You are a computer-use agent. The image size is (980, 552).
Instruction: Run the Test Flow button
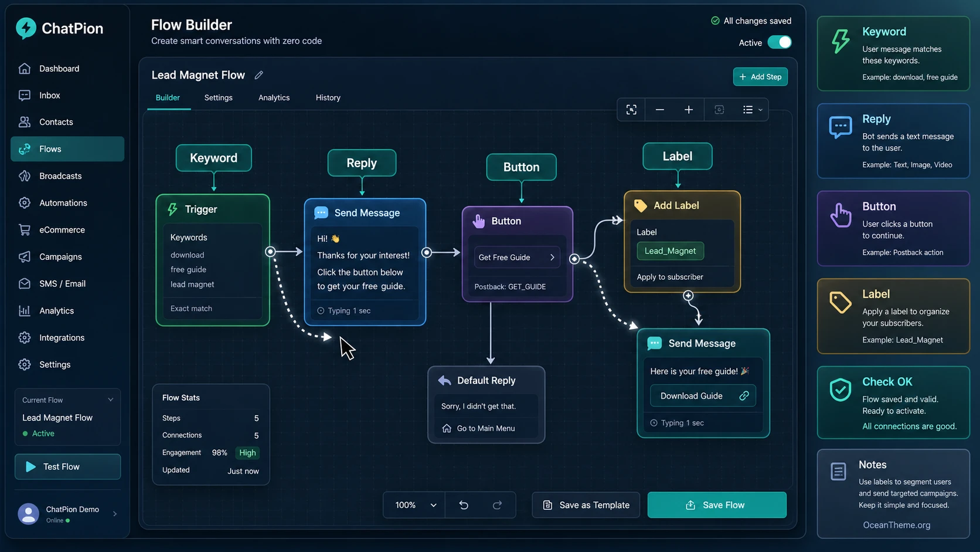click(x=68, y=467)
